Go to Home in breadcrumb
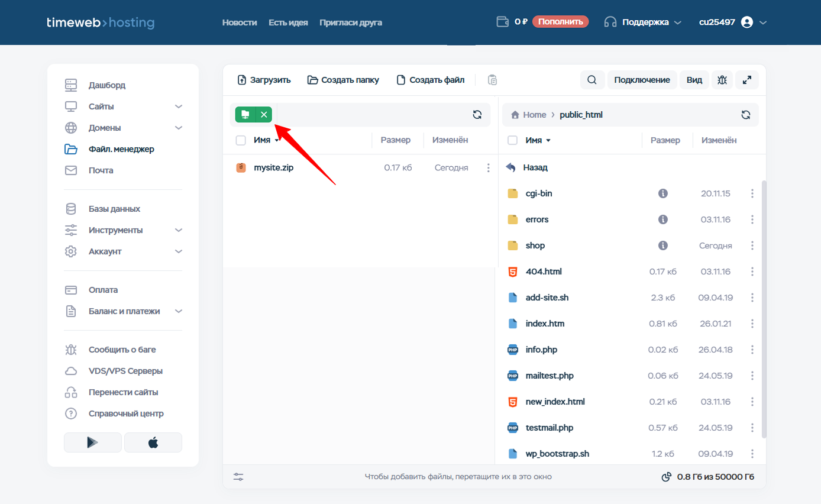This screenshot has width=821, height=504. pyautogui.click(x=528, y=115)
